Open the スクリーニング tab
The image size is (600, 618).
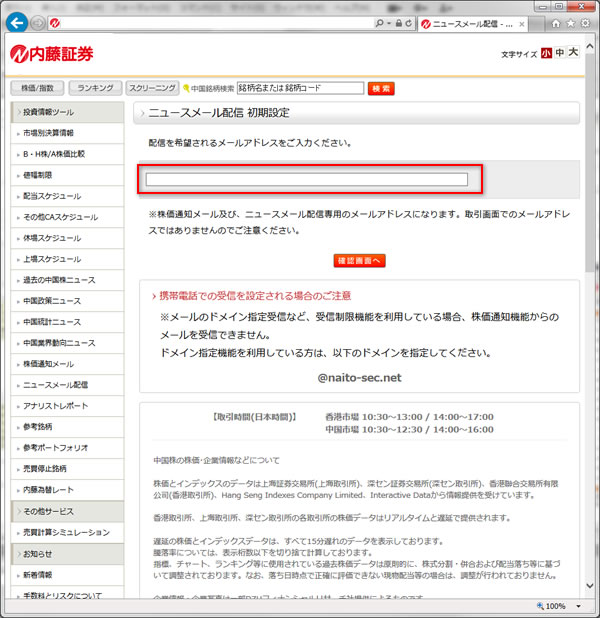152,88
